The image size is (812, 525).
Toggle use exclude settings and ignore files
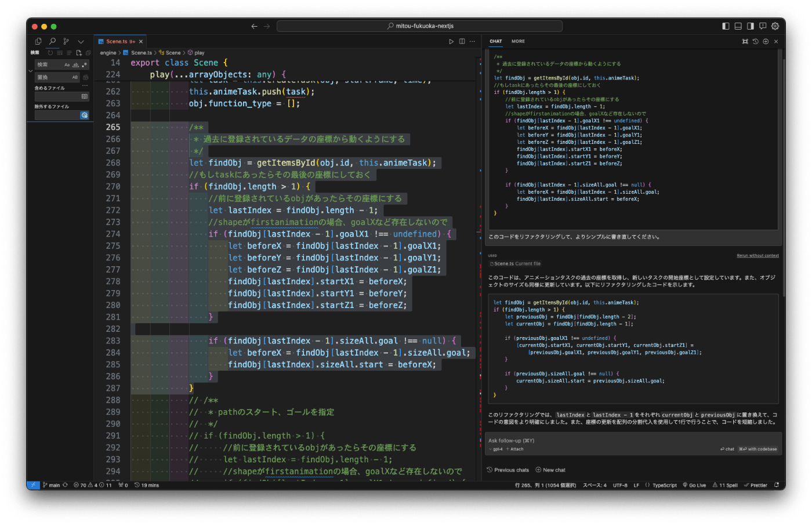click(x=85, y=115)
